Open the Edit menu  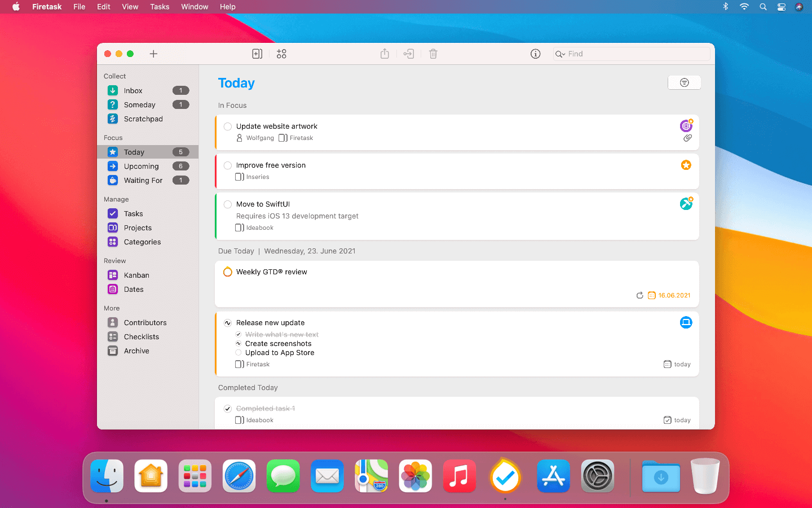click(x=104, y=7)
